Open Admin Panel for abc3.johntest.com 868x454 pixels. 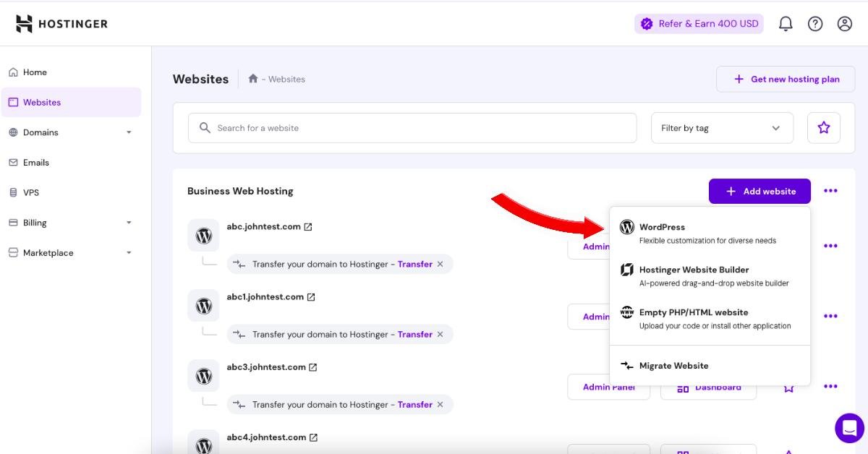click(608, 387)
